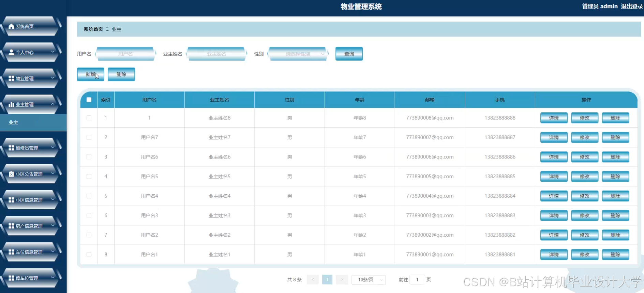
Task: Check the box for row 用户名6
Action: (89, 157)
